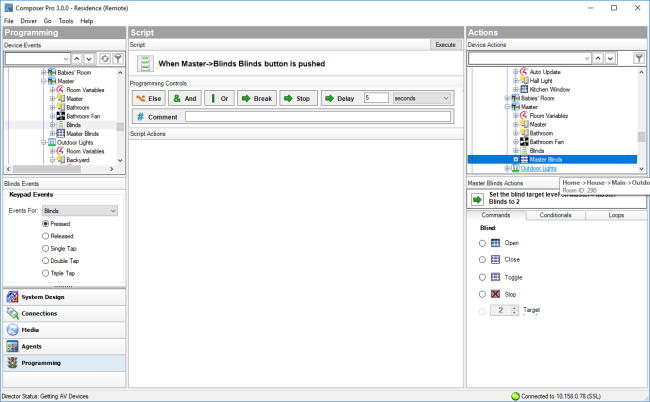Expand Babies' Room in Device Events tree

44,73
